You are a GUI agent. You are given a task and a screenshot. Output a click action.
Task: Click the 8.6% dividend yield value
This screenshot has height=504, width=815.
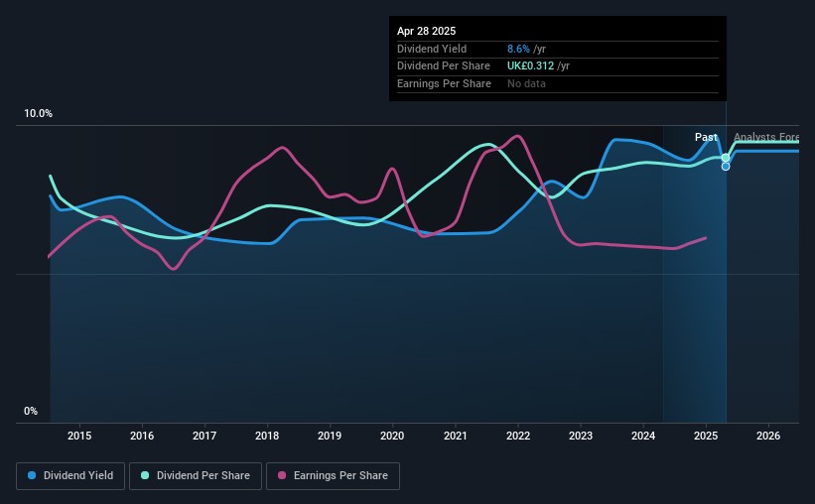tap(518, 49)
